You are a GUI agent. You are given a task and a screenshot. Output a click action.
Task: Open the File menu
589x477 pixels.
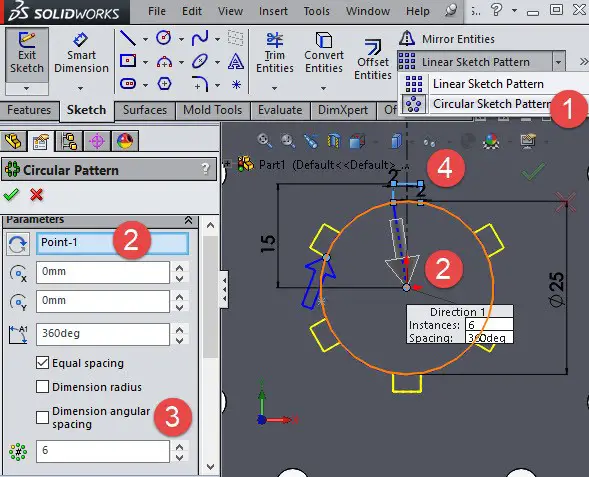tap(157, 11)
